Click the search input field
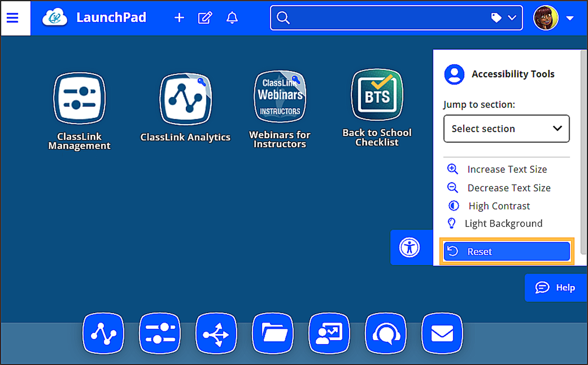The width and height of the screenshot is (588, 365). [x=383, y=18]
